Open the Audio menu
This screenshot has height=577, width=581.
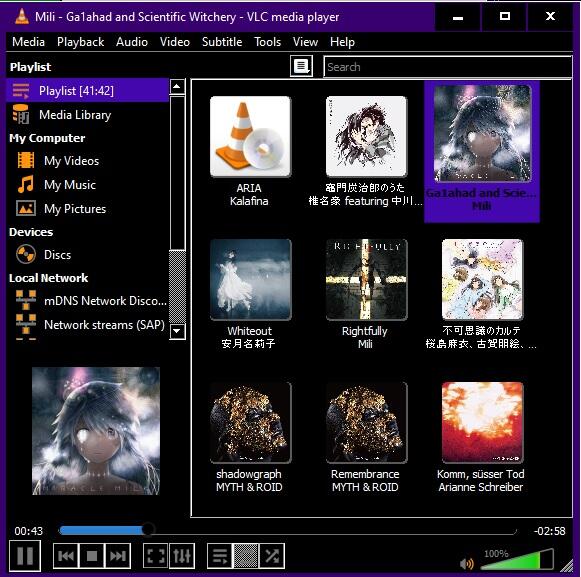pyautogui.click(x=132, y=42)
